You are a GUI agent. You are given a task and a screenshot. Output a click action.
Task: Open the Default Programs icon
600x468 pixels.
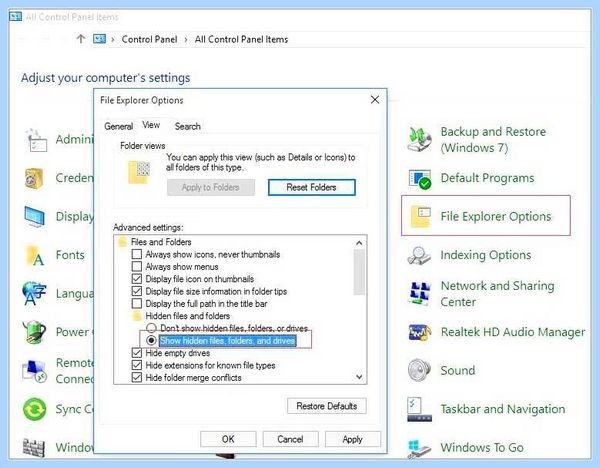pos(420,179)
